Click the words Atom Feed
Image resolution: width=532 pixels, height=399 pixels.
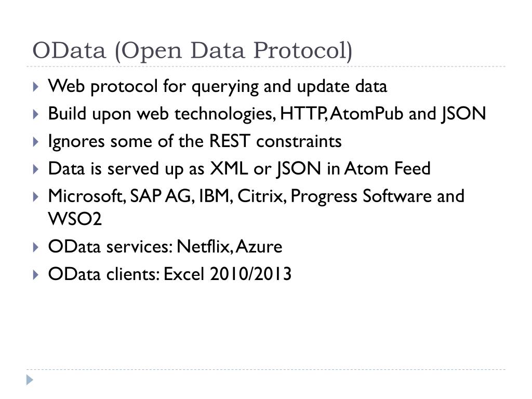pyautogui.click(x=387, y=169)
